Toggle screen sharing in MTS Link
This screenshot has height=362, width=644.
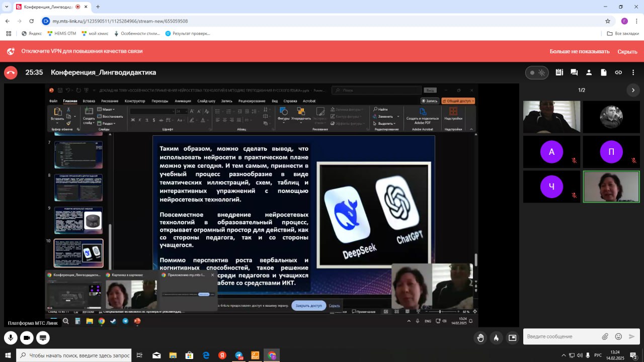point(43,338)
